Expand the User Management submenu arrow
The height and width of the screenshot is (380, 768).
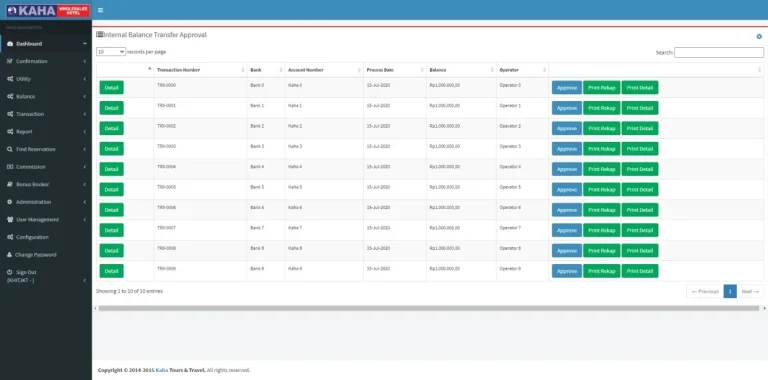(x=85, y=219)
